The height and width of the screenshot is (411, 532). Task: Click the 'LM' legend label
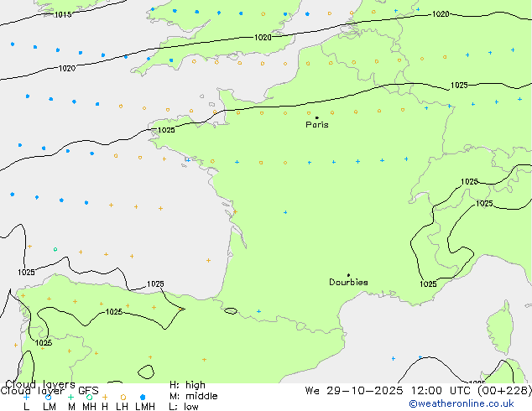(x=50, y=406)
